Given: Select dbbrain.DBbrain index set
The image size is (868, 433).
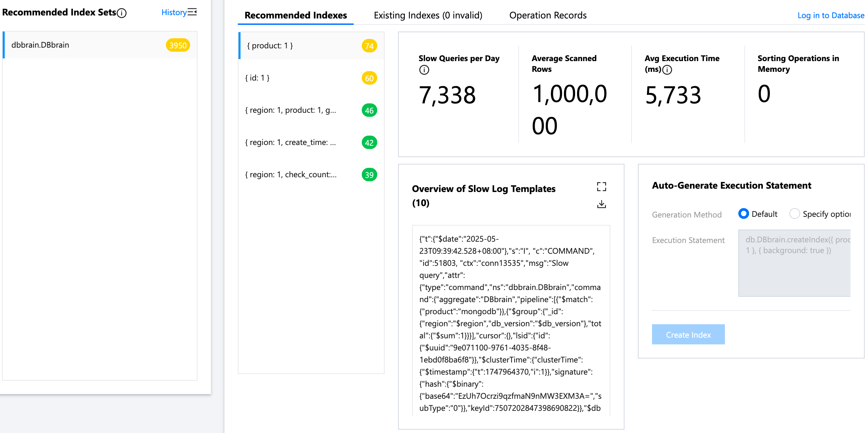Looking at the screenshot, I should click(40, 45).
